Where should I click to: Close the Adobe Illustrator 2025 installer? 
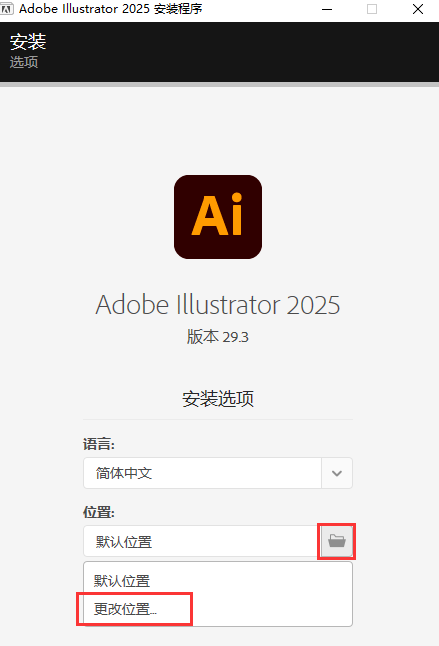[x=418, y=9]
